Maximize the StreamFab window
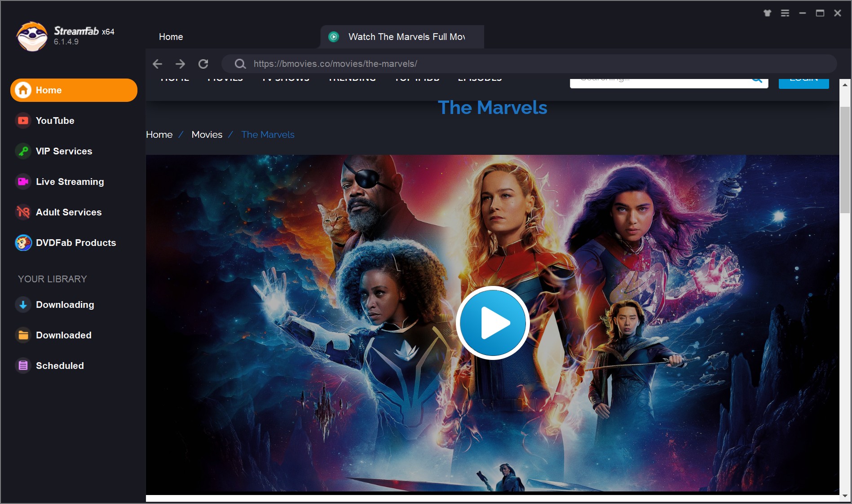The height and width of the screenshot is (504, 852). (820, 13)
